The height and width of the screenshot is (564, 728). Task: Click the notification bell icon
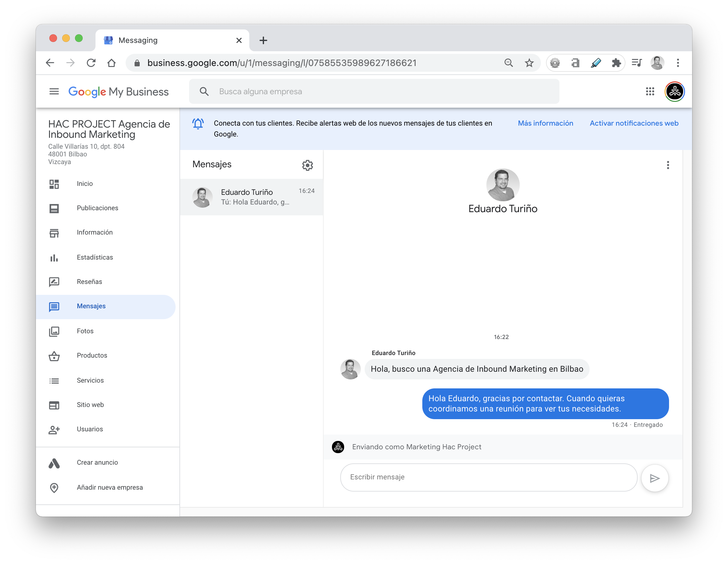tap(198, 124)
